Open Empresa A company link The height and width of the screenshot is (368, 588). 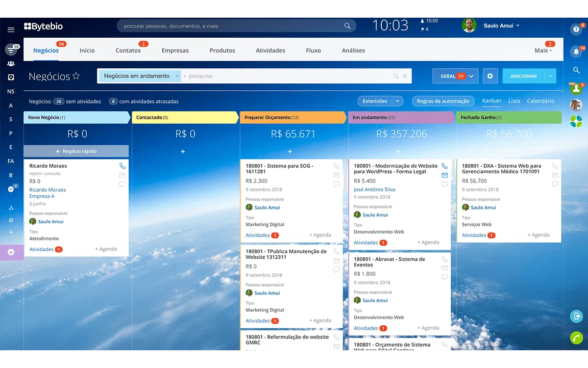(42, 196)
